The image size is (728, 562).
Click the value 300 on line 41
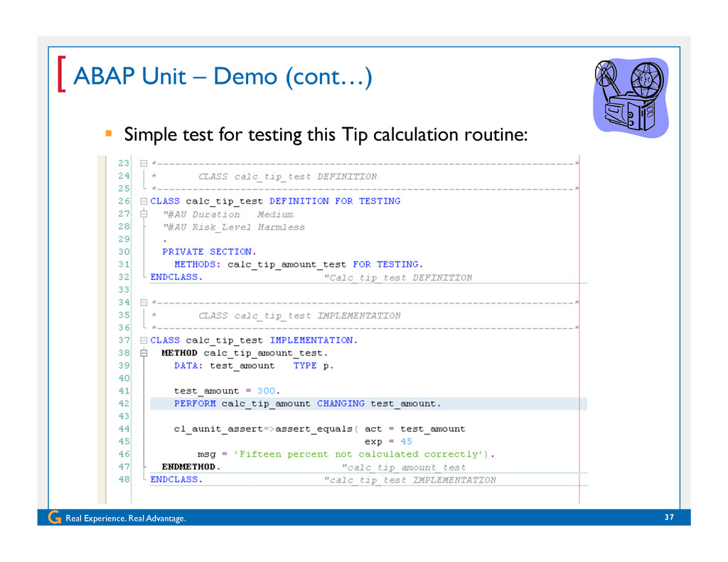[x=266, y=391]
